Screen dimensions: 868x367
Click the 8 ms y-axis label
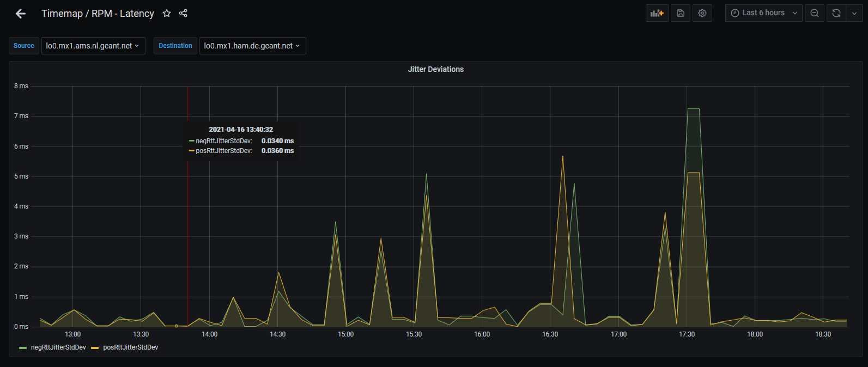click(x=21, y=86)
